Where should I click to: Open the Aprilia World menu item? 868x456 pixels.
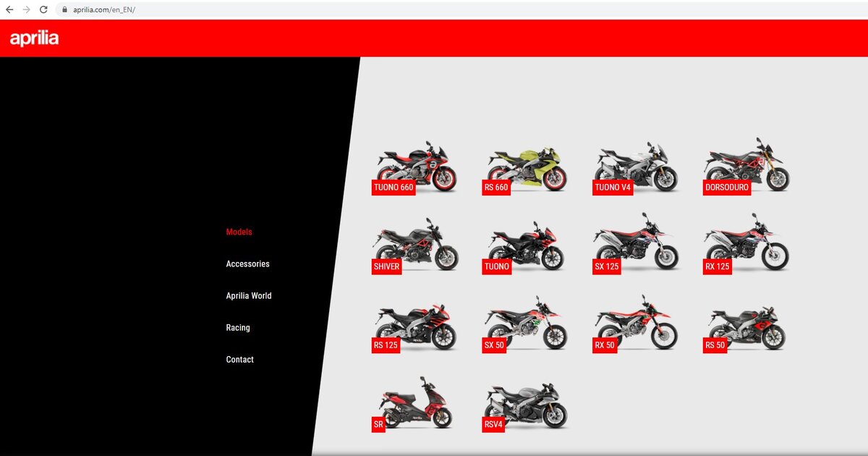[x=249, y=296]
